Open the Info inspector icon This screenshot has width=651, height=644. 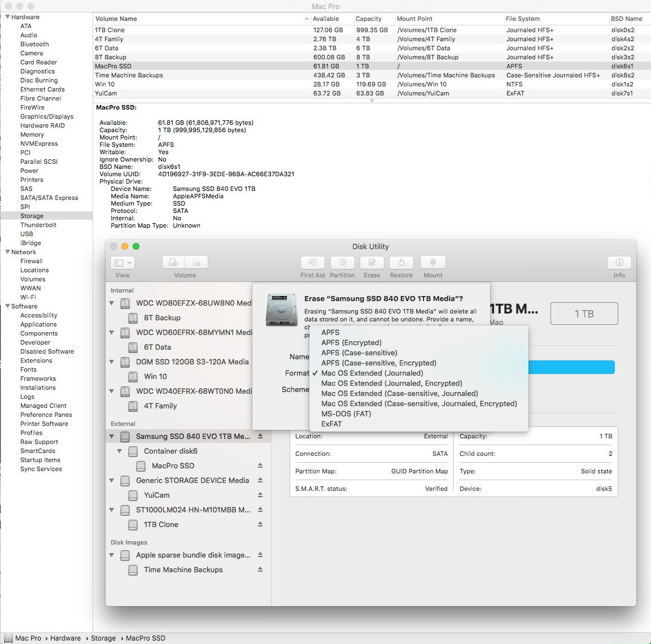click(619, 263)
